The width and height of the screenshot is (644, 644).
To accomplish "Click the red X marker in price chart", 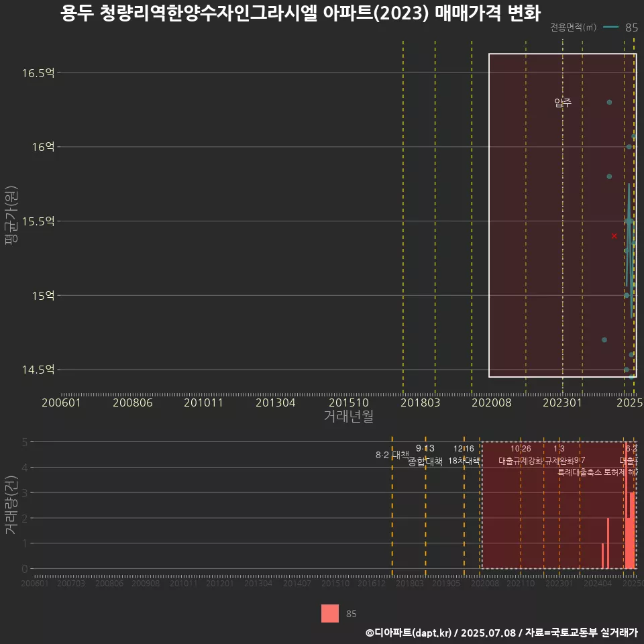I will pos(614,235).
